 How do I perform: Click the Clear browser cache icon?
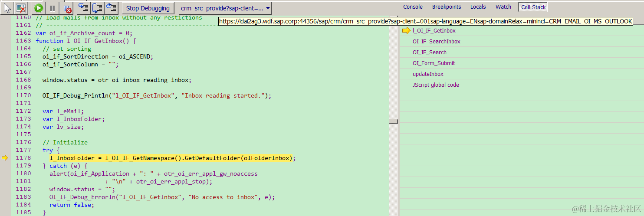[21, 8]
